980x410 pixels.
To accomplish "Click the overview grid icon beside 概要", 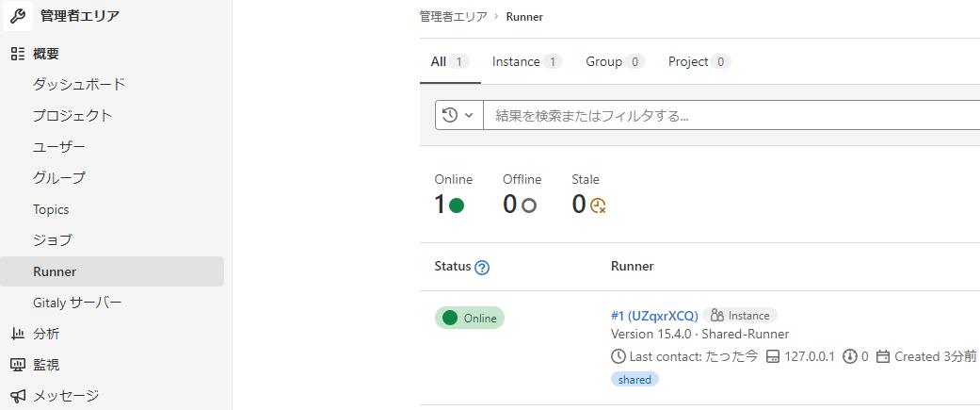I will tap(18, 53).
